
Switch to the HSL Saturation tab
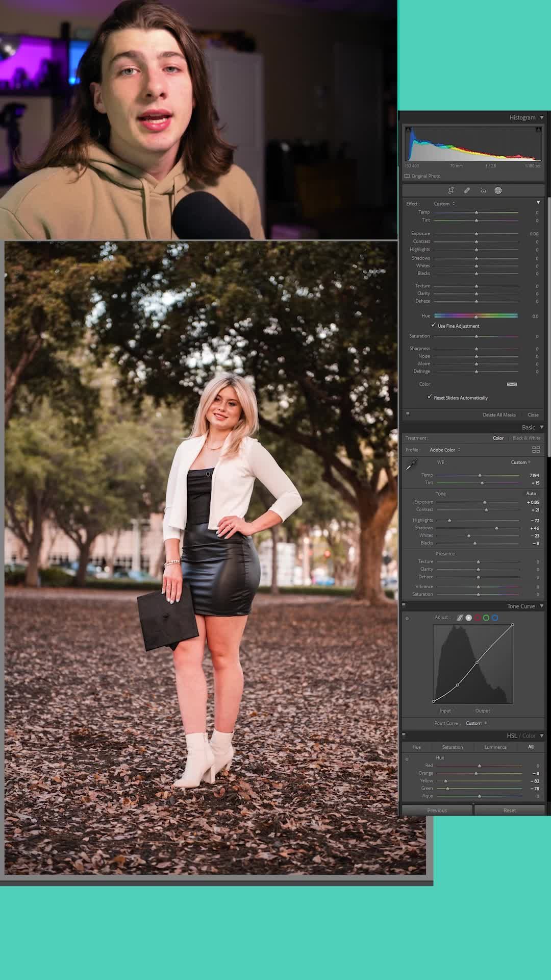coord(453,747)
